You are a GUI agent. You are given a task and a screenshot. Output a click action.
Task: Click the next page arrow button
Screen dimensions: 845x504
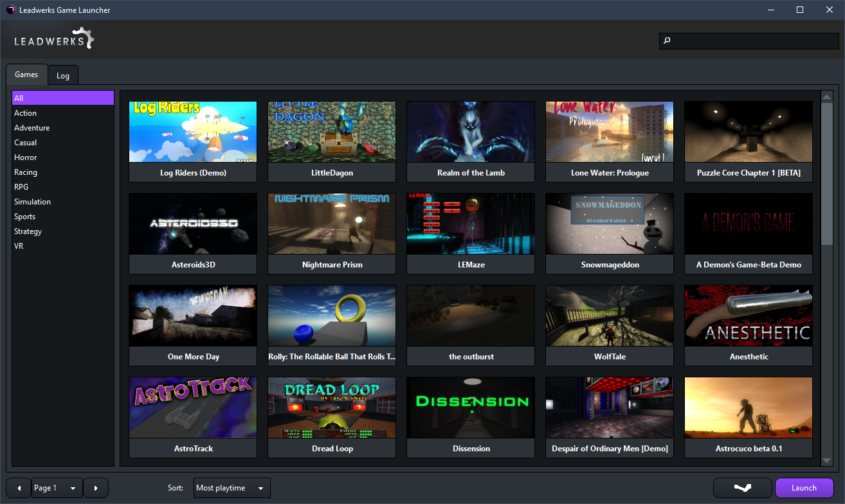96,488
